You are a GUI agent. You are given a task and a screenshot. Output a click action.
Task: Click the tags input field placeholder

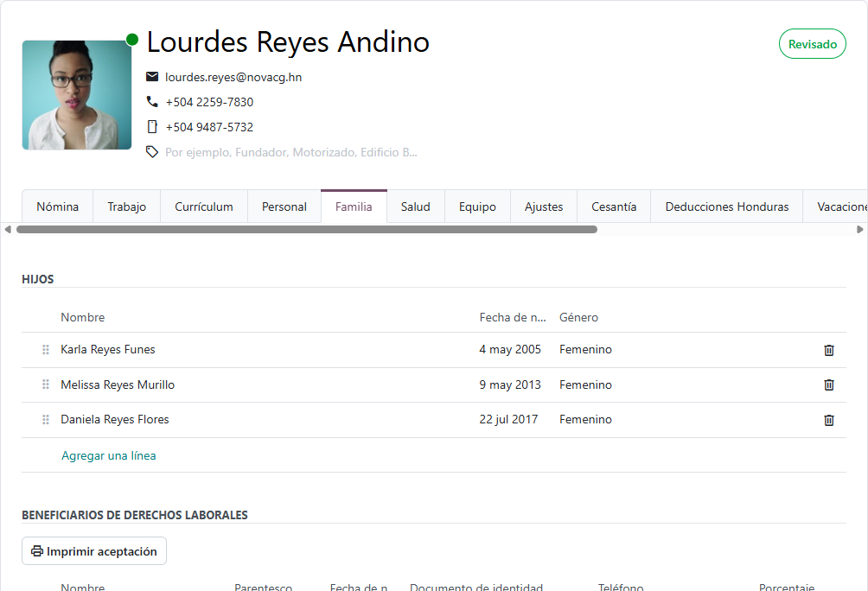(291, 152)
